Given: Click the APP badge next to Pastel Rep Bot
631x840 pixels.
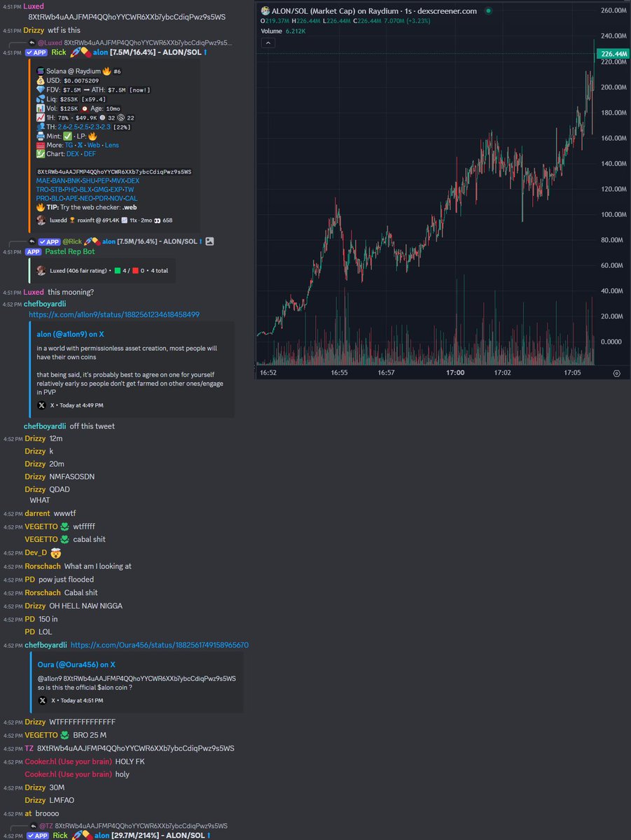Looking at the screenshot, I should (x=33, y=251).
